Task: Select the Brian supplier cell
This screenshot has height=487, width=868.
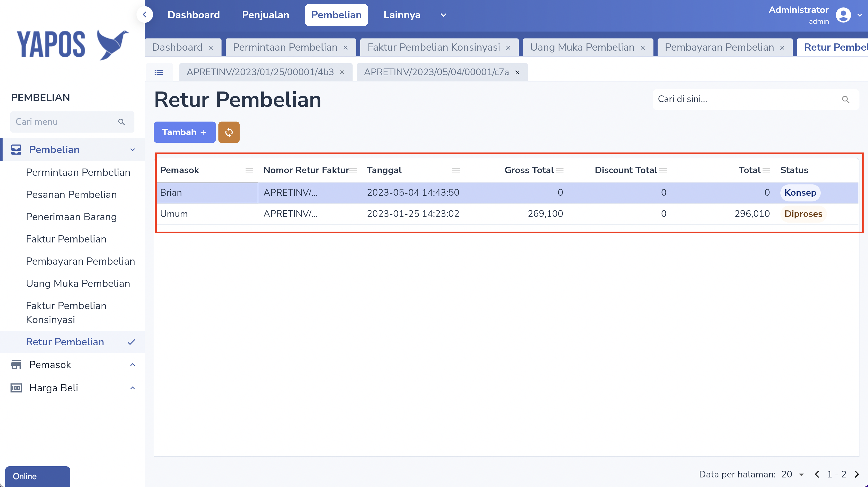Action: [x=207, y=193]
